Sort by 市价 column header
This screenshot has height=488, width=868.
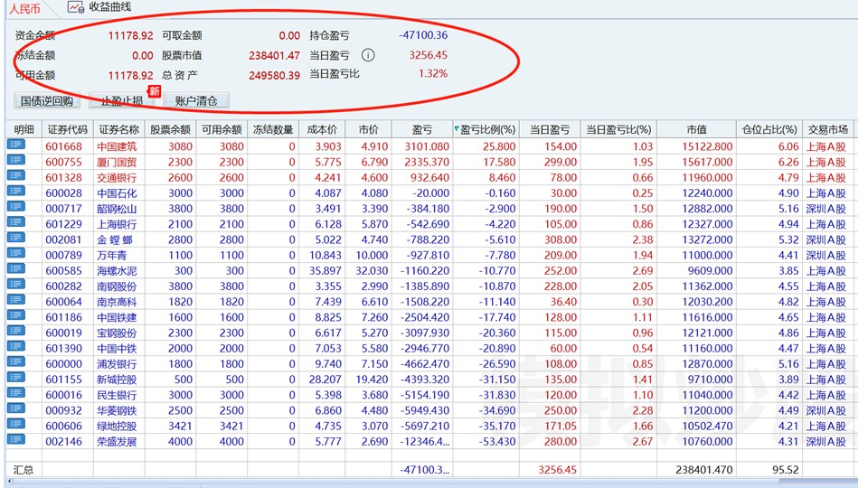[x=368, y=129]
